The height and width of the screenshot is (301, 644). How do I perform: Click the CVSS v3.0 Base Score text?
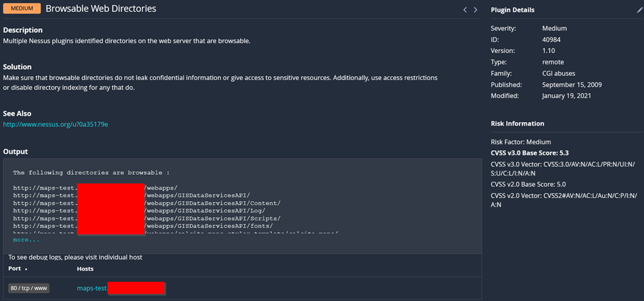(530, 153)
